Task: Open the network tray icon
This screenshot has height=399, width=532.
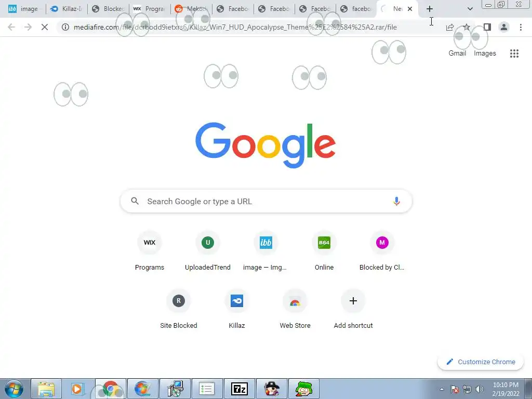Action: 467,389
